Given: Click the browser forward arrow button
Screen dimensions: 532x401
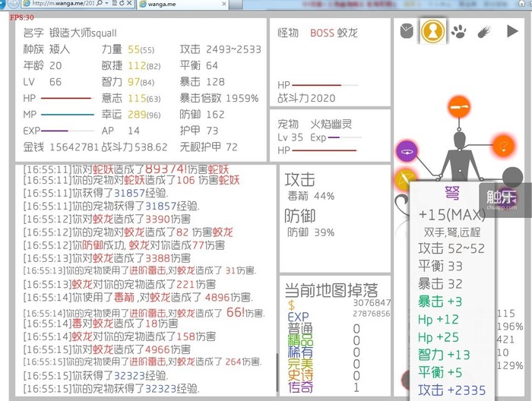Looking at the screenshot, I should (13, 4).
